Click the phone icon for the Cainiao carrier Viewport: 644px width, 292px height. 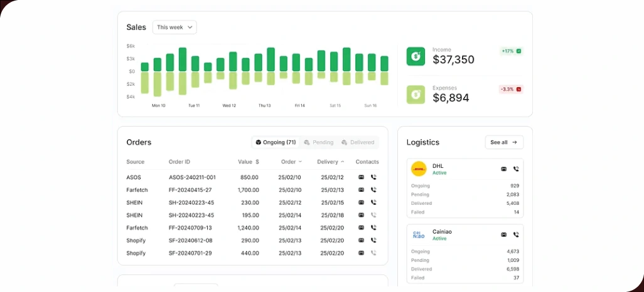coord(516,235)
